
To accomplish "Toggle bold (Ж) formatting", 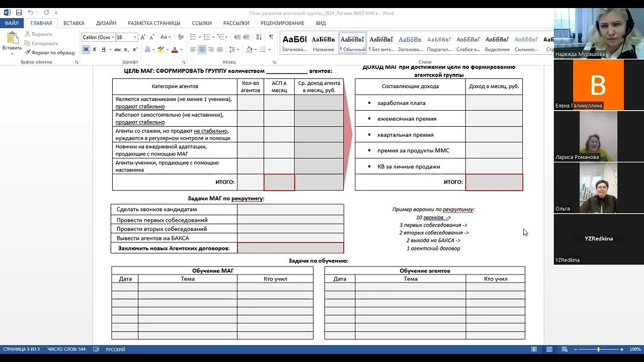I will coord(86,49).
